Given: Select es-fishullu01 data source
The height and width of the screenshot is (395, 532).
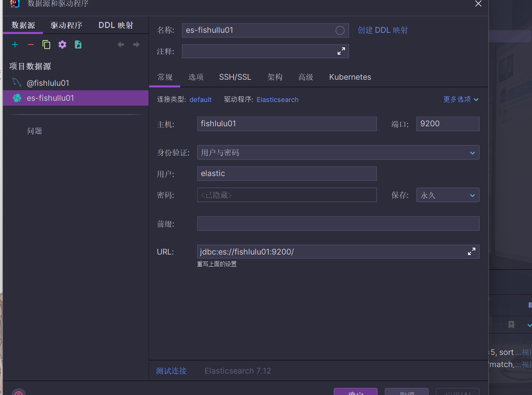Looking at the screenshot, I should pyautogui.click(x=76, y=98).
